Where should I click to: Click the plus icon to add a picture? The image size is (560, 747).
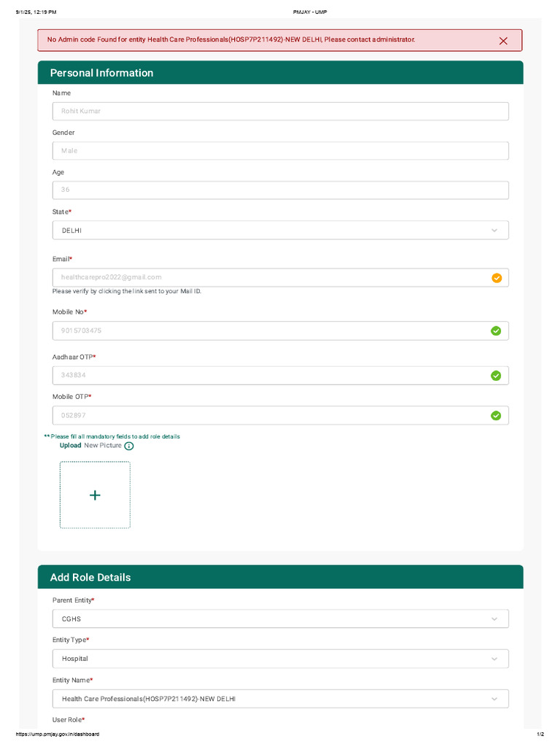(x=95, y=495)
